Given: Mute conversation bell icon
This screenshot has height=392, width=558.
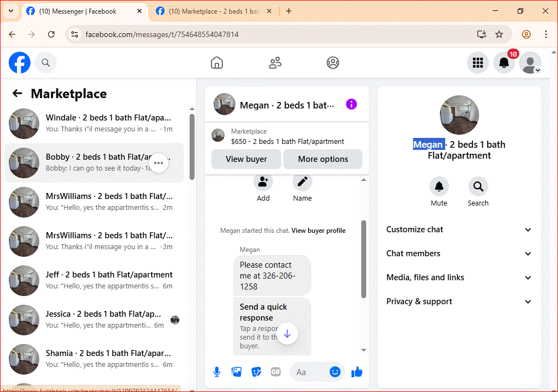Looking at the screenshot, I should coord(439,186).
